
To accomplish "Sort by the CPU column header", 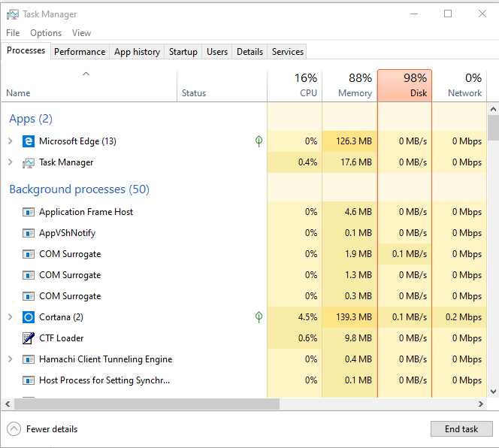I will point(295,86).
